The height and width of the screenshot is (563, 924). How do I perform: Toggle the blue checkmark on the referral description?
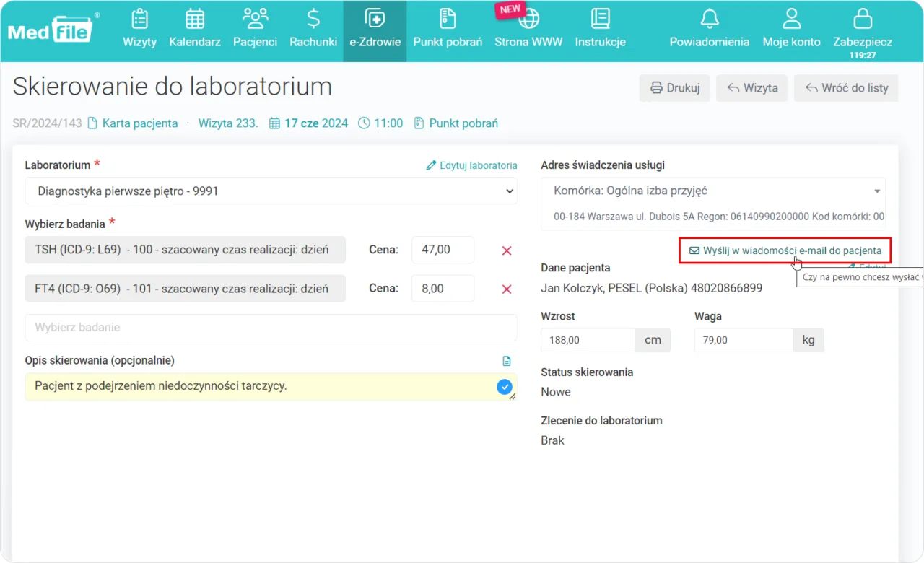click(x=504, y=387)
